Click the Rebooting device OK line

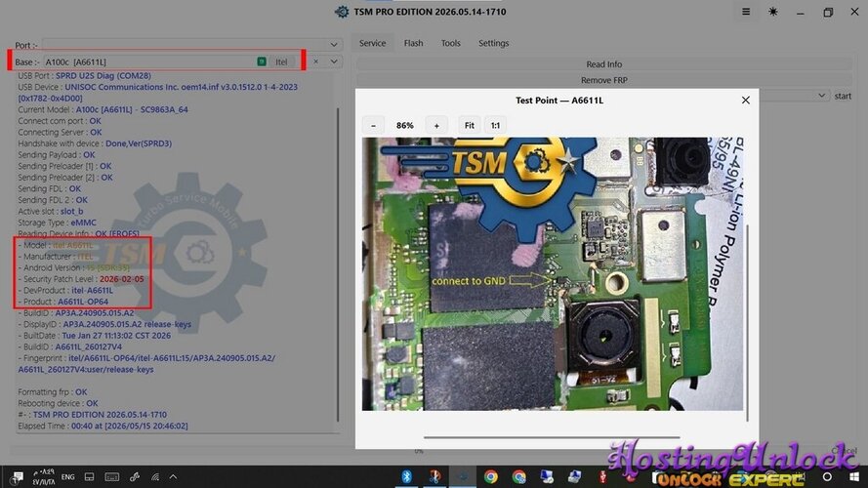[x=58, y=403]
